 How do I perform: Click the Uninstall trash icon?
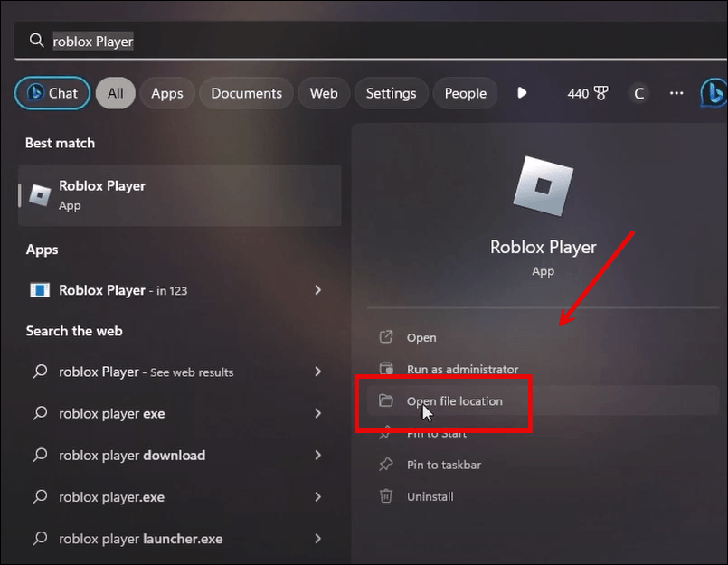click(x=386, y=496)
